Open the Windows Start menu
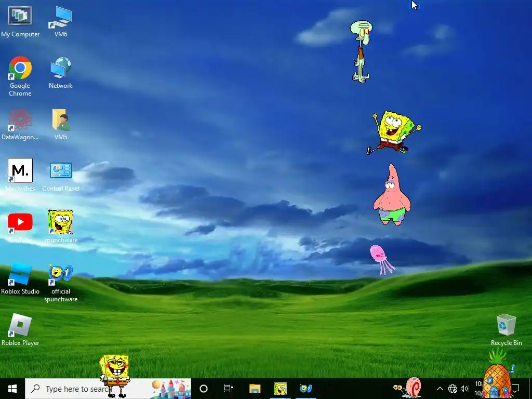The image size is (532, 399). [x=12, y=389]
